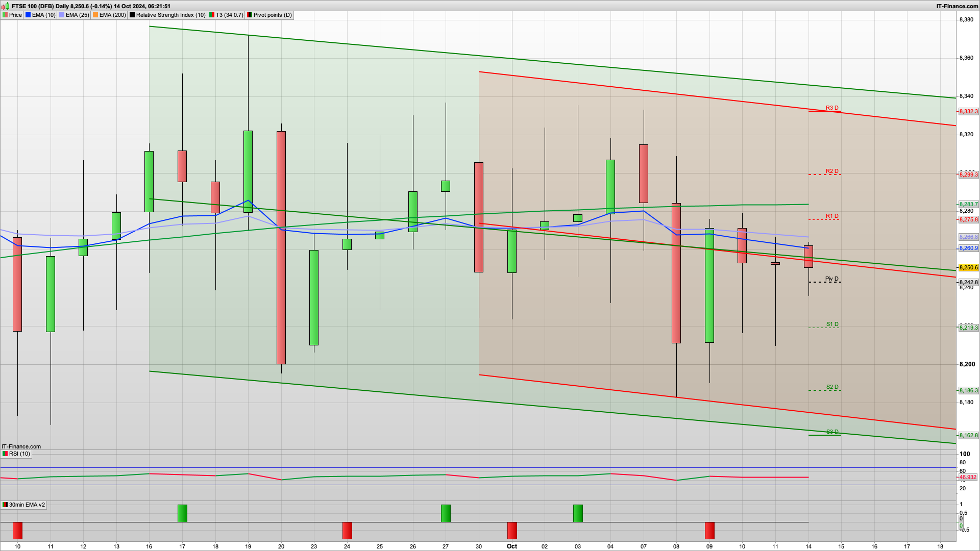Click the Piv D pivot level label
This screenshot has height=551, width=980.
[831, 279]
